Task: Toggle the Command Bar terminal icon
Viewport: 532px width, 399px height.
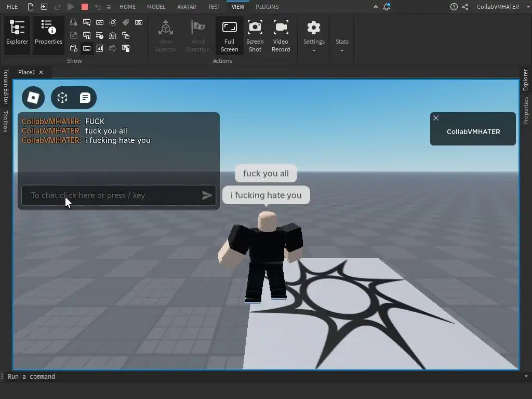Action: (87, 48)
